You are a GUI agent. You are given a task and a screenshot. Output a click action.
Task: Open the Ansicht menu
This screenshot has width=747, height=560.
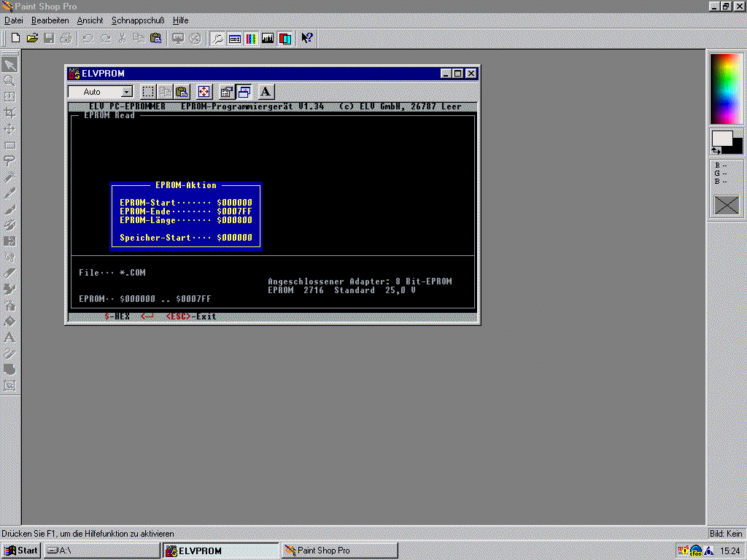coord(90,20)
